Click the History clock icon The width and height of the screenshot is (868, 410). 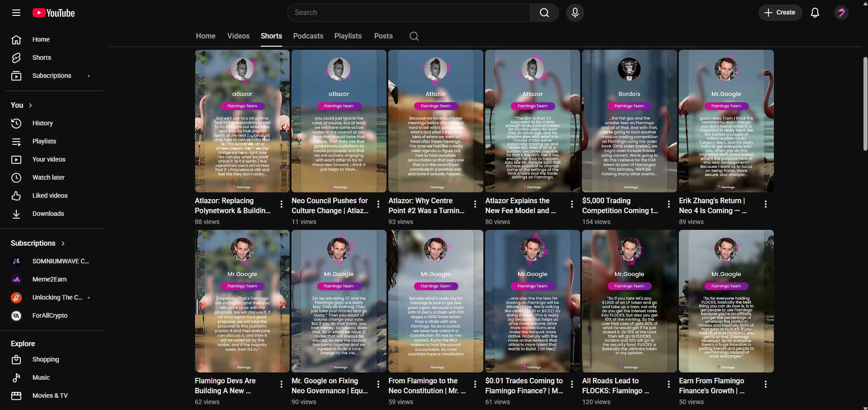pyautogui.click(x=16, y=123)
